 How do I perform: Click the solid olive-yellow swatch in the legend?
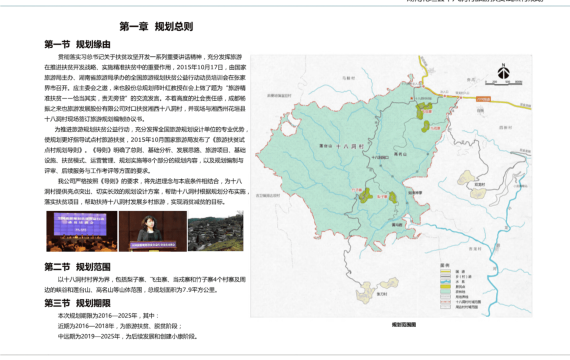(x=445, y=287)
